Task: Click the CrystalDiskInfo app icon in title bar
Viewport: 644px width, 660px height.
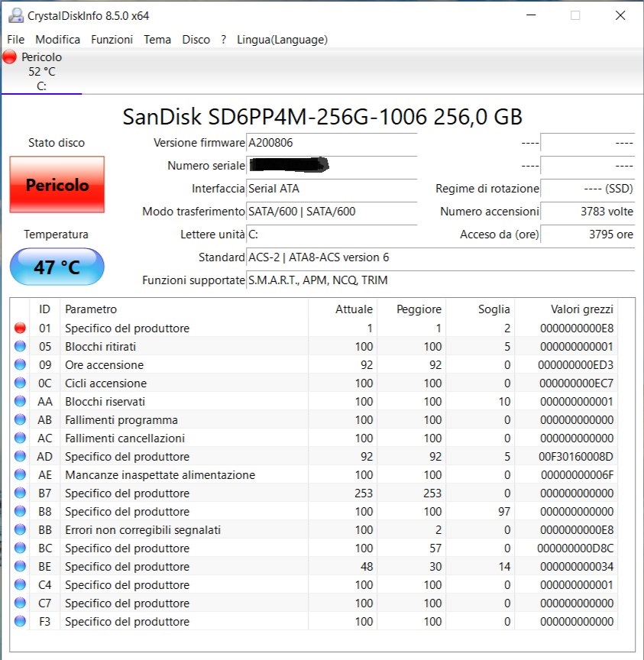Action: 16,15
